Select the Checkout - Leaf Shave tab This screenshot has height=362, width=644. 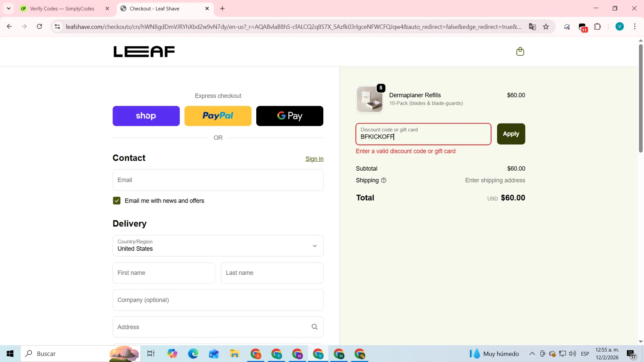[x=155, y=9]
